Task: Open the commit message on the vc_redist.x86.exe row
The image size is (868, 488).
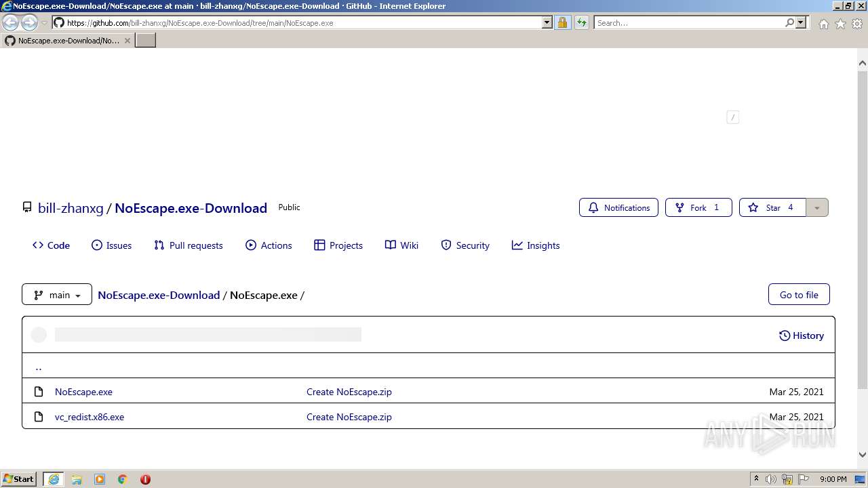Action: pyautogui.click(x=349, y=417)
